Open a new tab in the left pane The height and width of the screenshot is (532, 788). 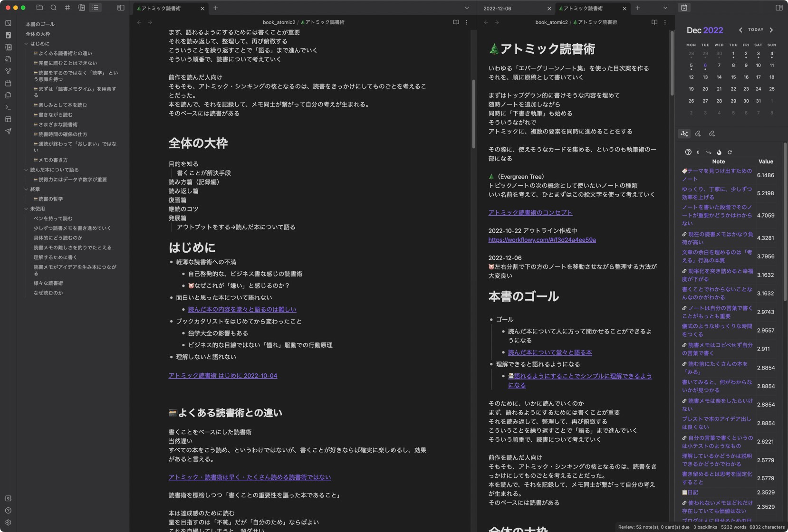pyautogui.click(x=216, y=8)
